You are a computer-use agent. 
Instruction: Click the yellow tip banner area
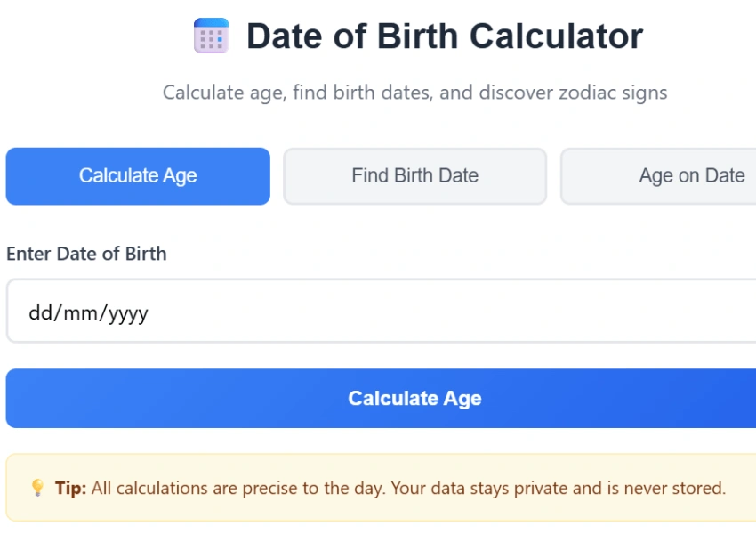(x=378, y=488)
